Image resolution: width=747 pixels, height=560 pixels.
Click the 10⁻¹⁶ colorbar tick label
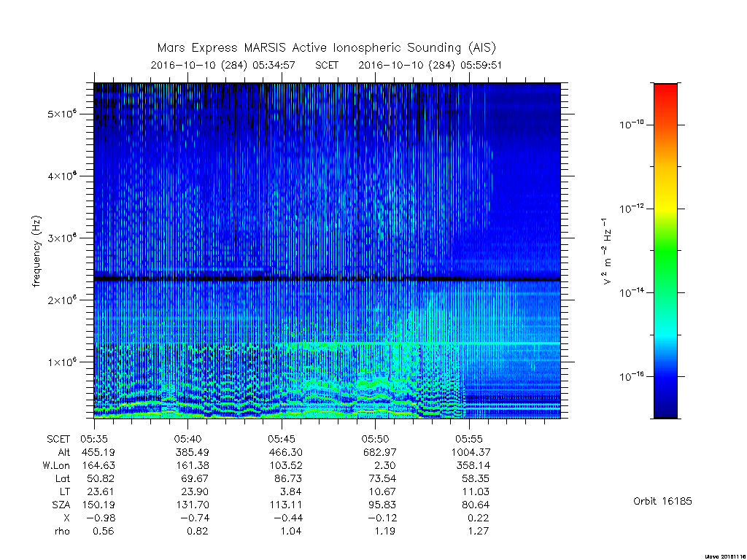[631, 376]
